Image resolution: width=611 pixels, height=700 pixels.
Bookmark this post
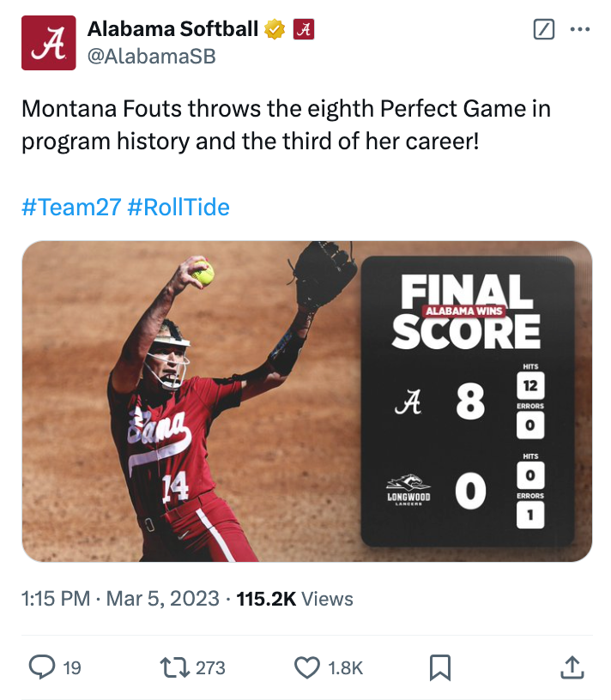click(440, 667)
